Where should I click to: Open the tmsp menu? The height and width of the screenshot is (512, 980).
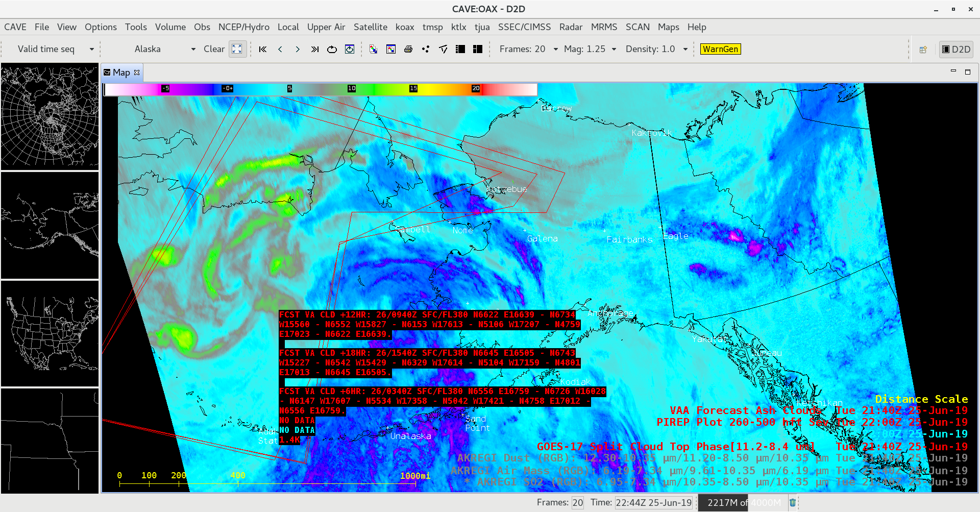click(433, 27)
